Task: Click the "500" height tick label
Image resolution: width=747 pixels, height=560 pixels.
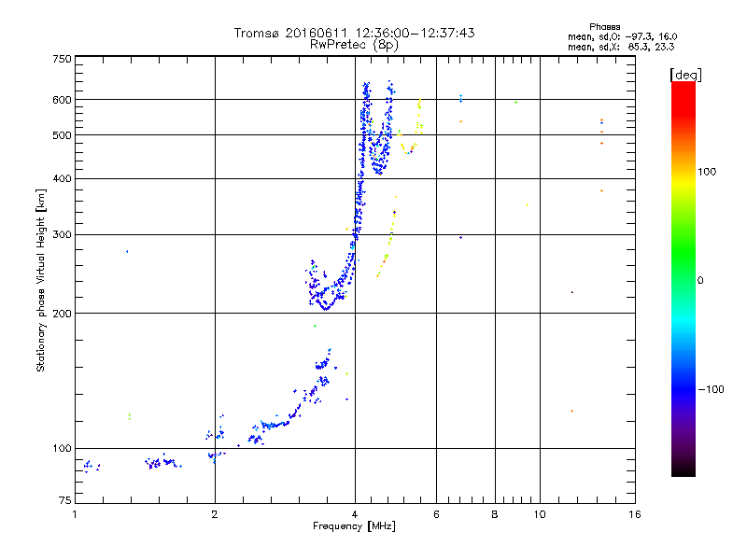Action: click(62, 135)
